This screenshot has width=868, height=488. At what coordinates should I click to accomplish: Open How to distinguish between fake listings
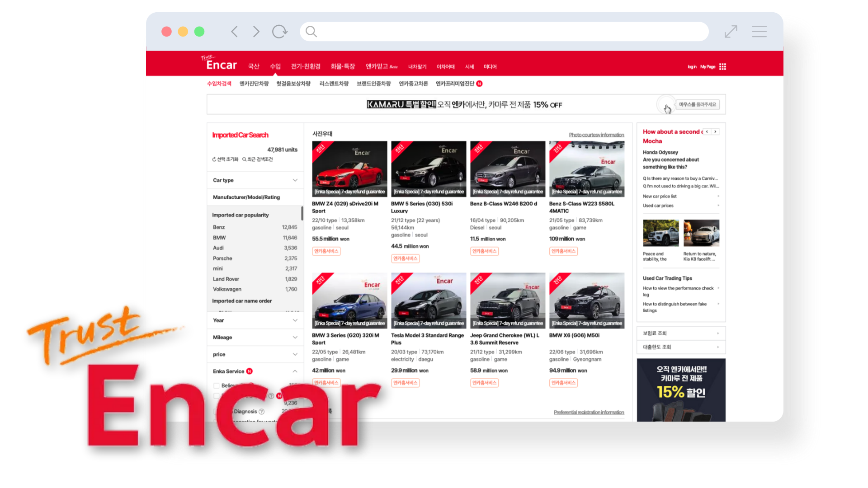pyautogui.click(x=675, y=307)
